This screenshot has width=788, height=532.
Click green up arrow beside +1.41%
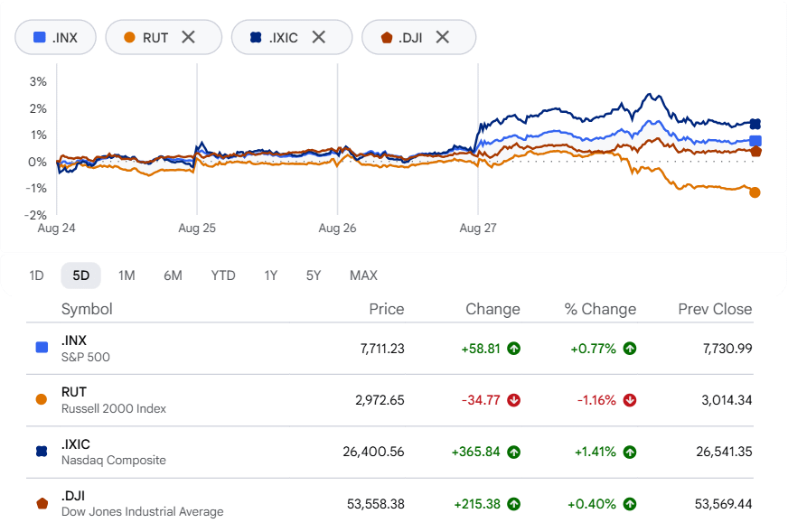(x=630, y=453)
